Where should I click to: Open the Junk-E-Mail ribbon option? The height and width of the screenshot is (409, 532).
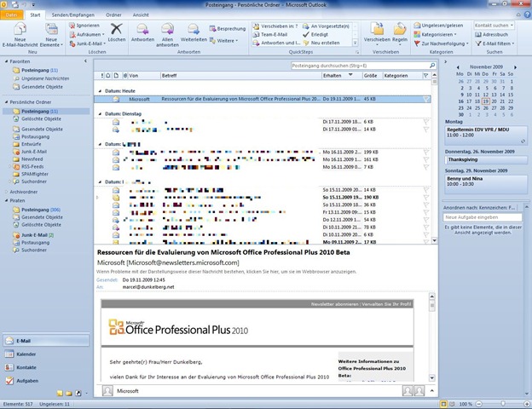tap(88, 43)
